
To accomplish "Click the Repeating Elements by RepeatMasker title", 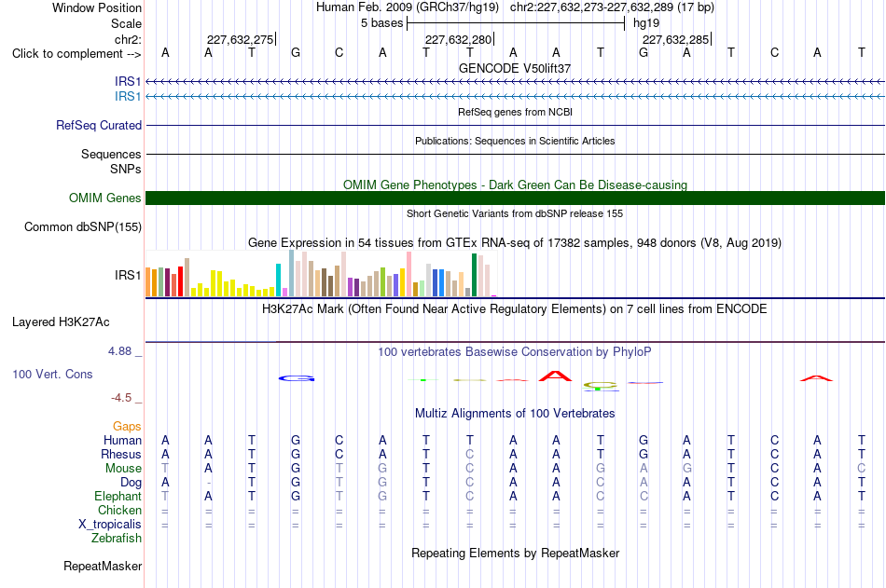I will 515,553.
